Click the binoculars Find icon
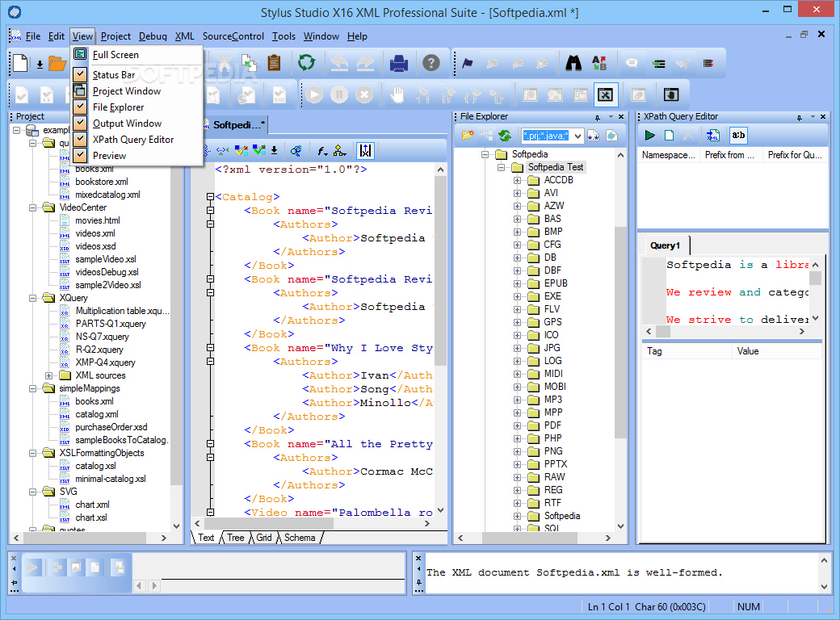This screenshot has height=620, width=840. [x=573, y=63]
